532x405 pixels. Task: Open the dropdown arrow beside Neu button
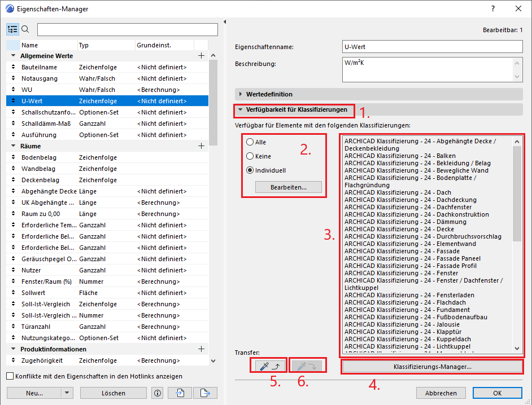[x=67, y=393]
